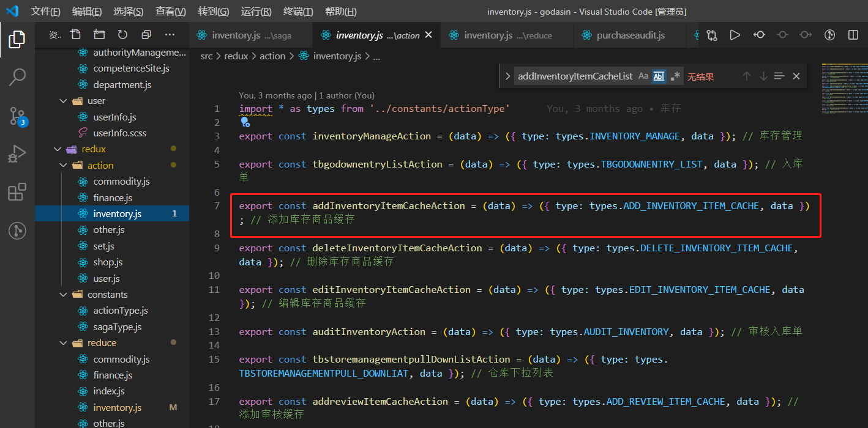Screen dimensions: 868x428
Task: Open the 查看(V) menu
Action: coord(171,12)
